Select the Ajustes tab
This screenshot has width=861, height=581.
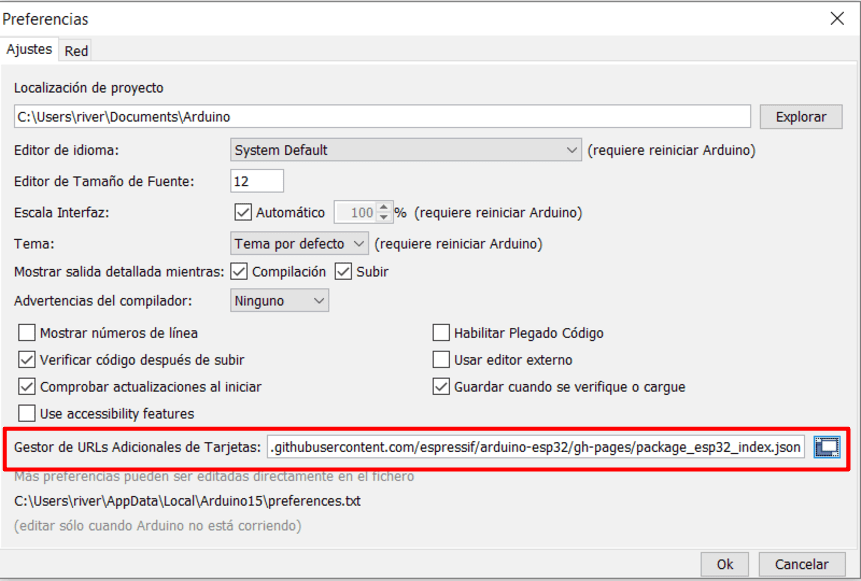[29, 50]
